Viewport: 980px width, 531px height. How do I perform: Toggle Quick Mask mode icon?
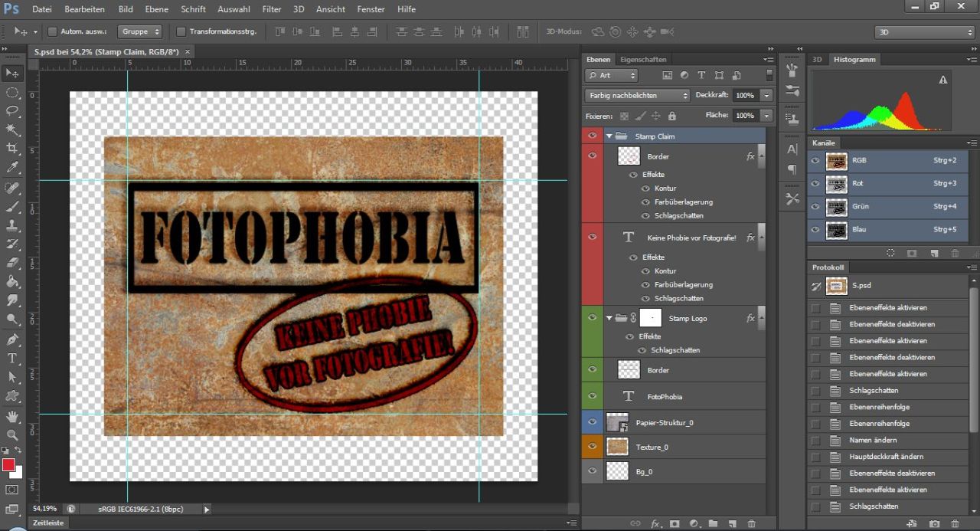click(12, 490)
